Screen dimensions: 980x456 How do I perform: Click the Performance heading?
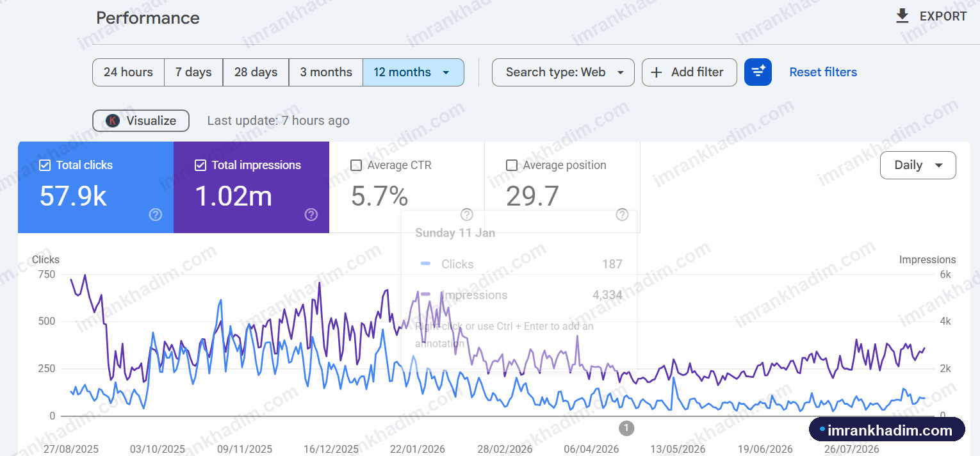148,18
